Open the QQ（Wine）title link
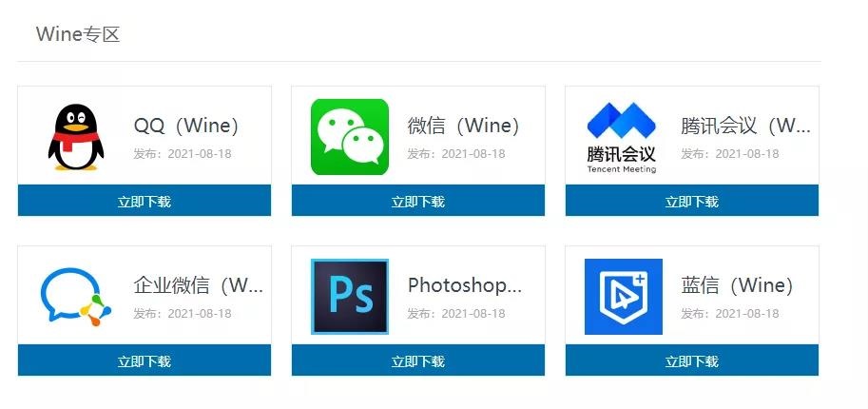This screenshot has width=868, height=409. click(186, 126)
